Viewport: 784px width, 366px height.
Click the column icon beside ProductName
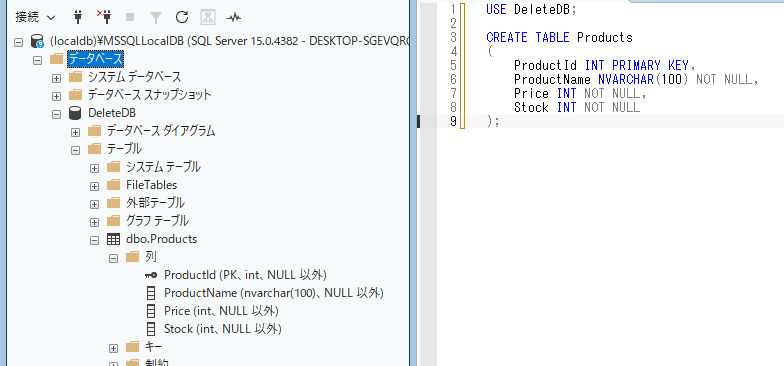tap(150, 292)
